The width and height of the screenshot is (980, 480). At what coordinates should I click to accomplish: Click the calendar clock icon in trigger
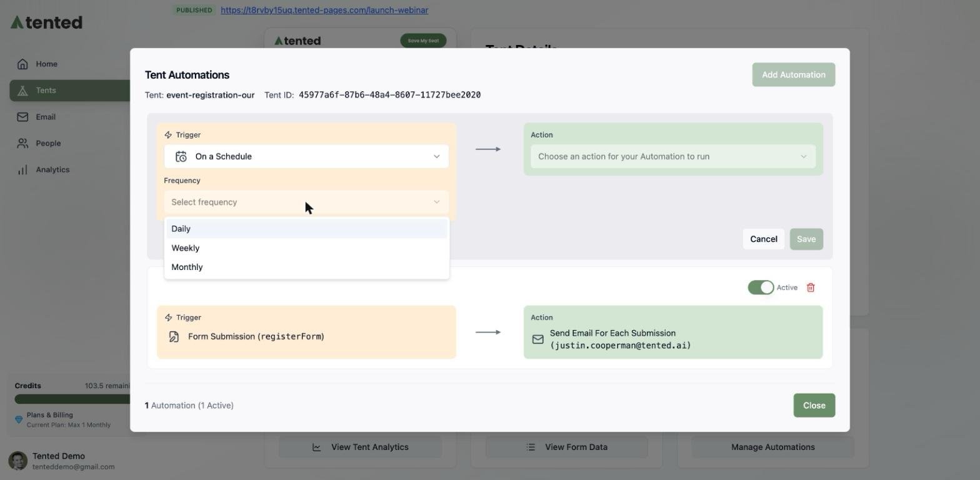(x=181, y=156)
